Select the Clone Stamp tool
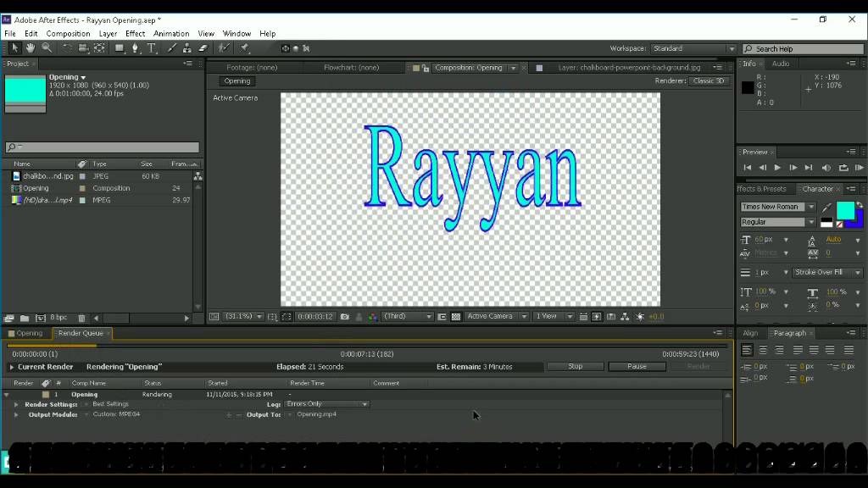This screenshot has width=868, height=488. click(x=187, y=48)
